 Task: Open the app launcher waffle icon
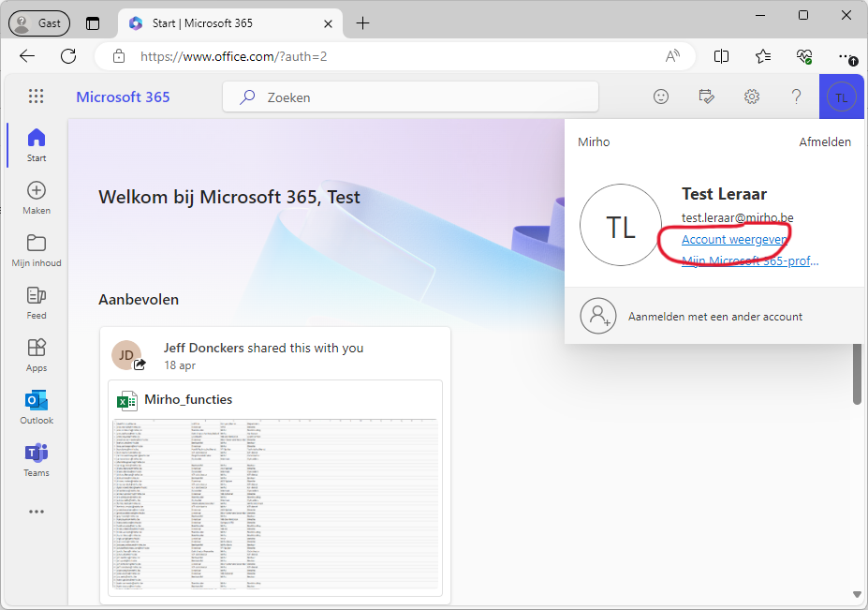pos(37,97)
